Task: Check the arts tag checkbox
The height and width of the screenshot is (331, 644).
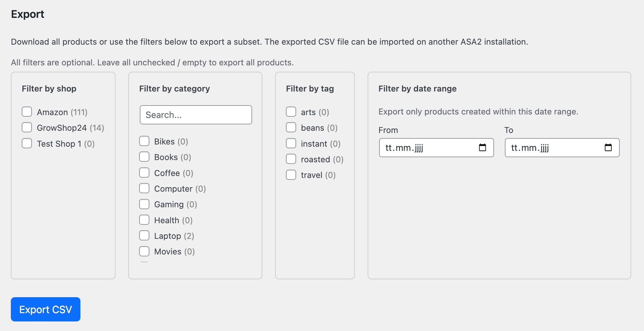Action: click(x=291, y=112)
